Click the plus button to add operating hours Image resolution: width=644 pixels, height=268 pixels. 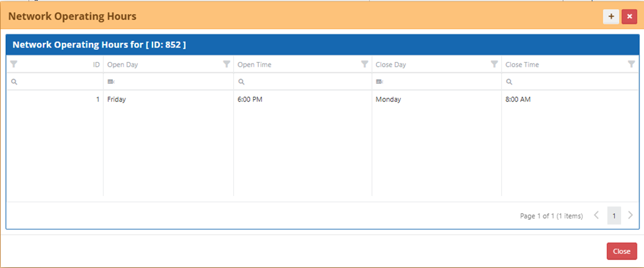point(611,17)
